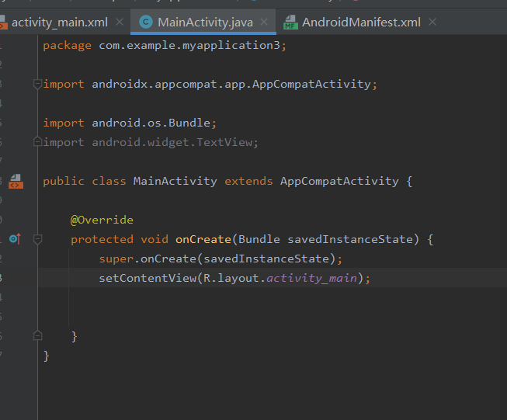The image size is (507, 420).
Task: Click the AndroidManifest.xml tab's file icon
Action: [x=290, y=22]
